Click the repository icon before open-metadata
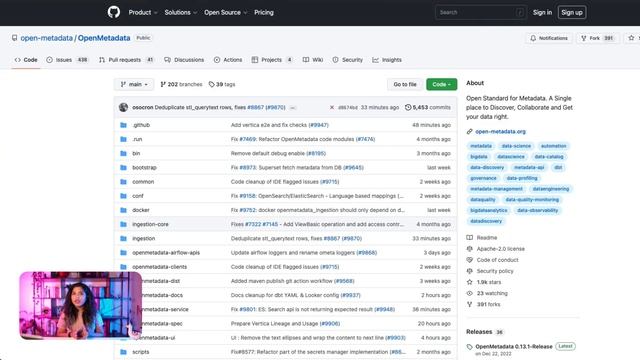The height and width of the screenshot is (360, 640). point(14,38)
